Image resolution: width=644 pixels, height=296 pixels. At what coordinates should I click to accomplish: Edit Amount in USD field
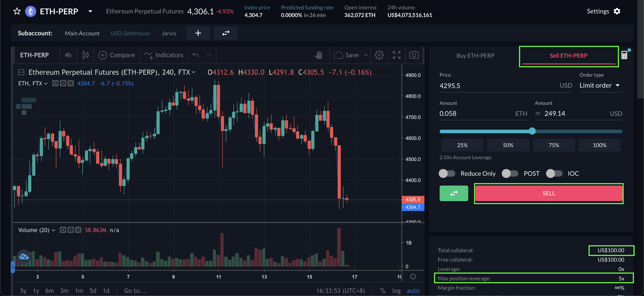click(x=579, y=114)
